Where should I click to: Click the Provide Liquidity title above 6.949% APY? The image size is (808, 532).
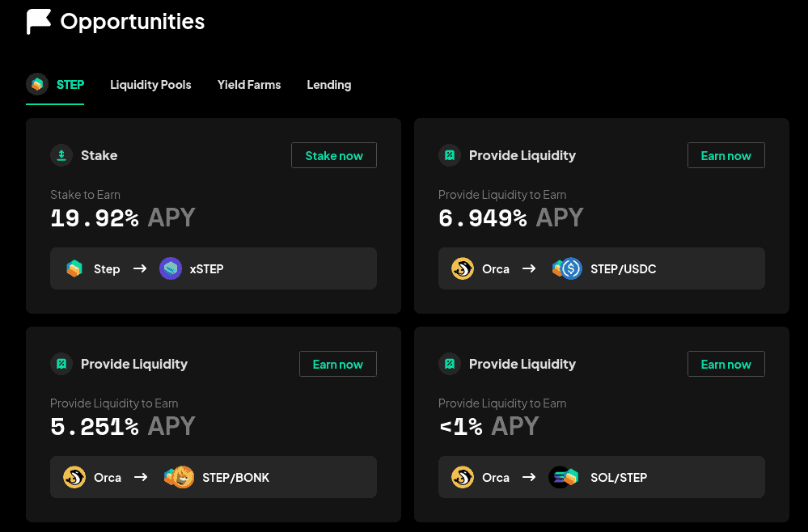coord(522,155)
